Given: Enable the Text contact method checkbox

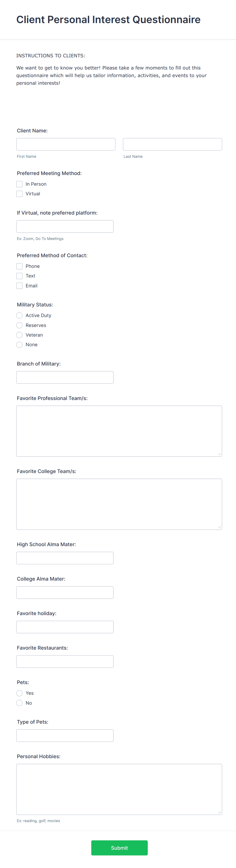Looking at the screenshot, I should point(20,276).
